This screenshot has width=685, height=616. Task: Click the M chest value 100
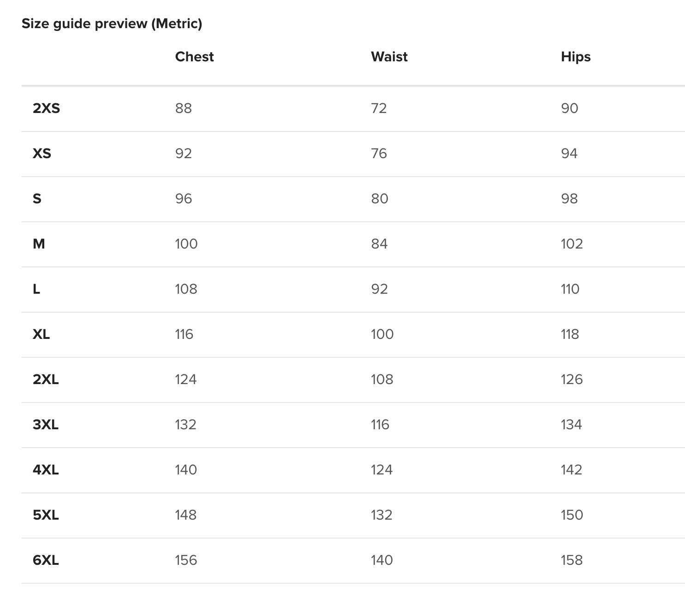tap(186, 244)
